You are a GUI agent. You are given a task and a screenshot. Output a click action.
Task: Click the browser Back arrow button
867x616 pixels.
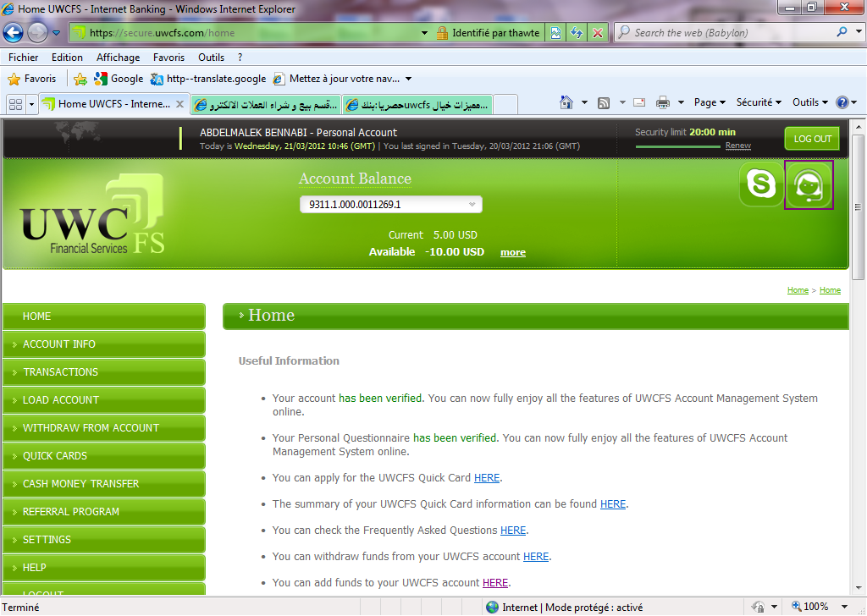[14, 33]
